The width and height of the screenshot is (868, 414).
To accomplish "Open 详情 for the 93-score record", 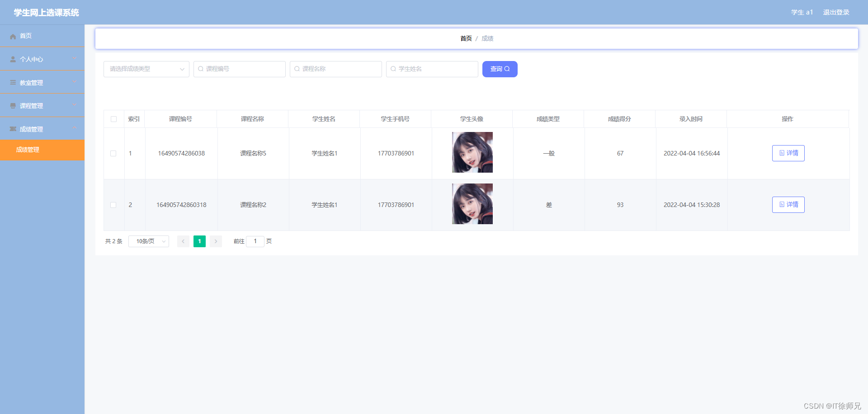I will (x=788, y=205).
